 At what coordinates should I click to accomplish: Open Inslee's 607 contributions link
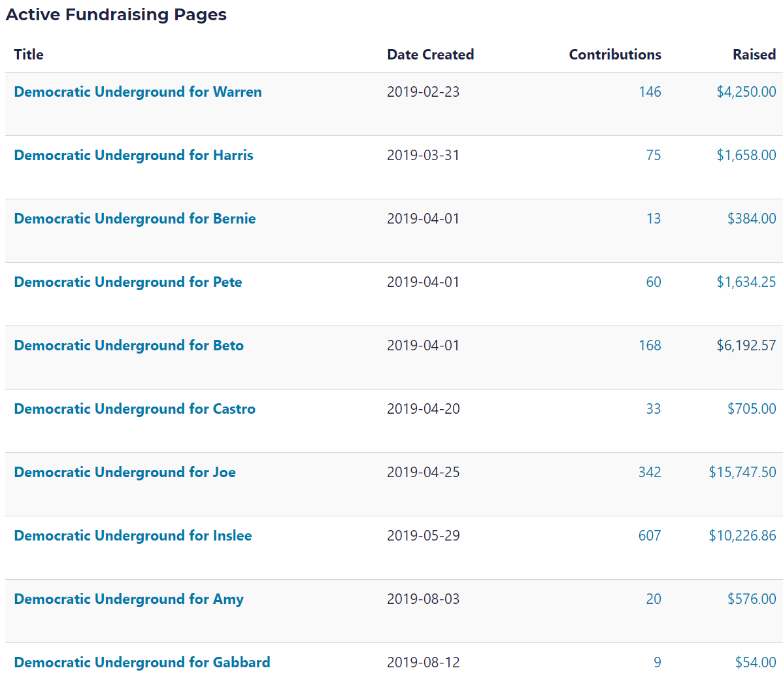650,536
